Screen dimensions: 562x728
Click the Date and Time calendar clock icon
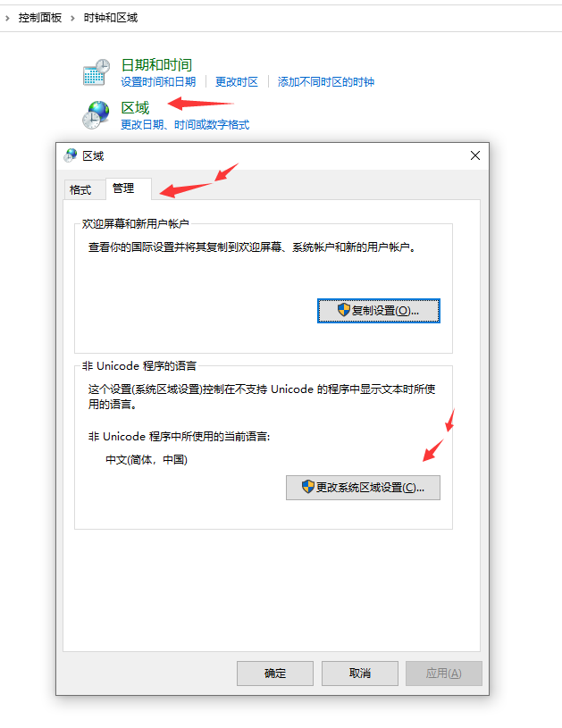click(96, 72)
